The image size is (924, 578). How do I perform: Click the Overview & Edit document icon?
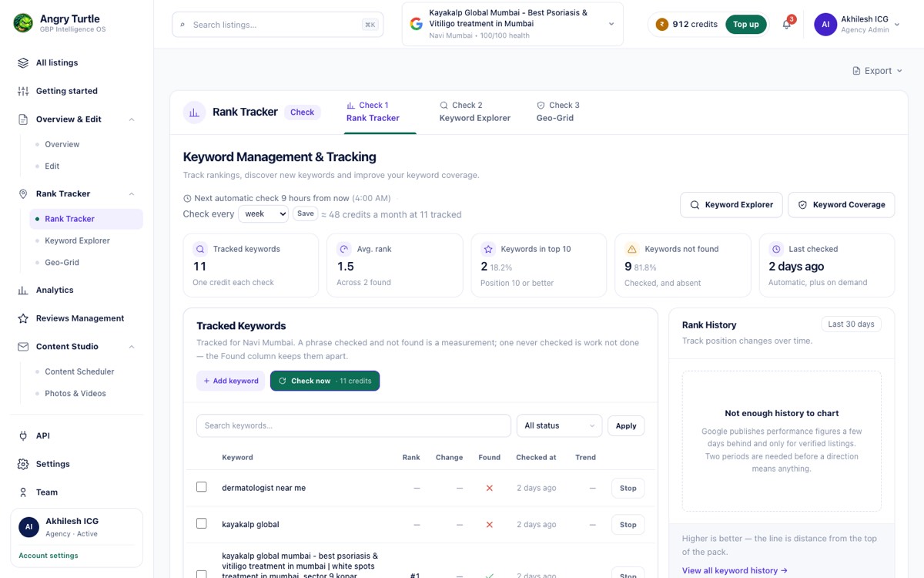[x=23, y=119]
